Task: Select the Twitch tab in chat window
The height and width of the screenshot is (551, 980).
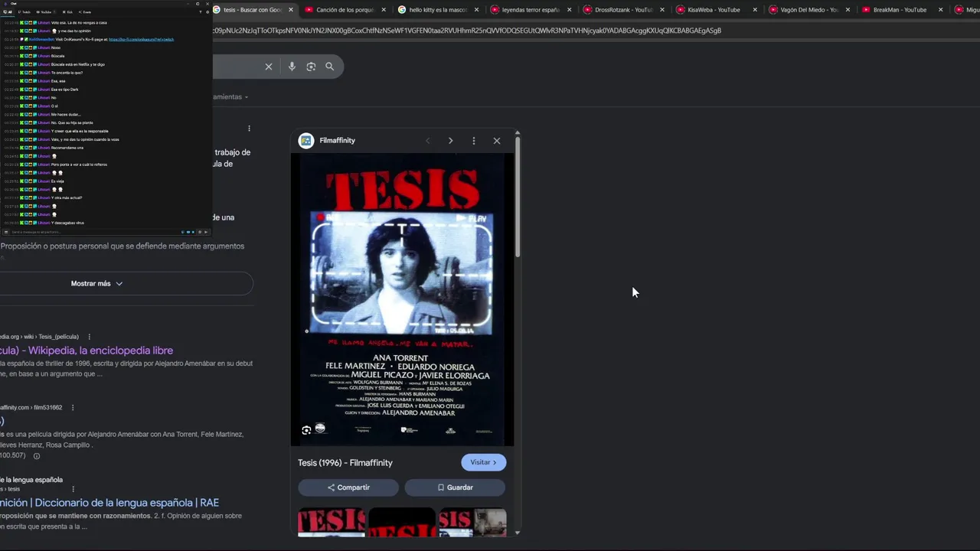Action: click(x=24, y=12)
